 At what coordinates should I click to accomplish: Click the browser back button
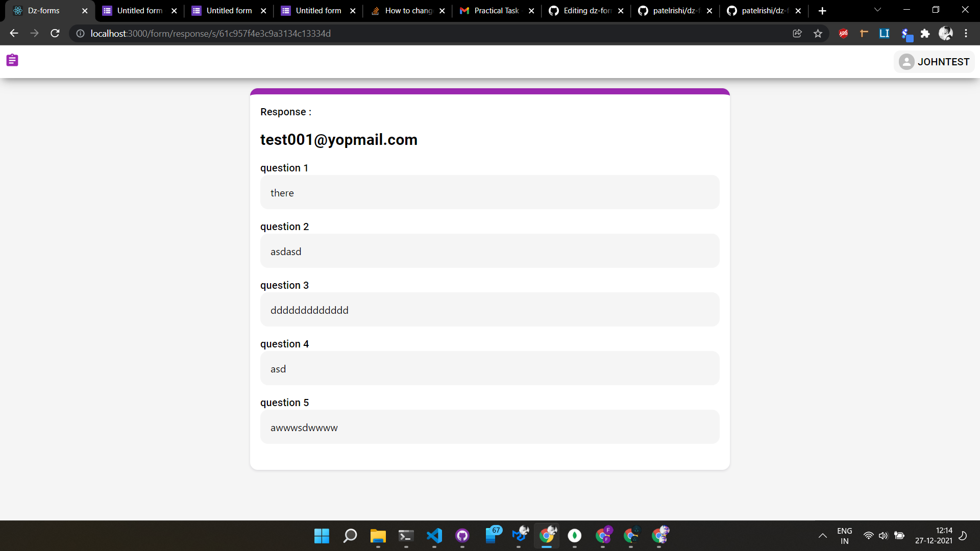pyautogui.click(x=13, y=33)
